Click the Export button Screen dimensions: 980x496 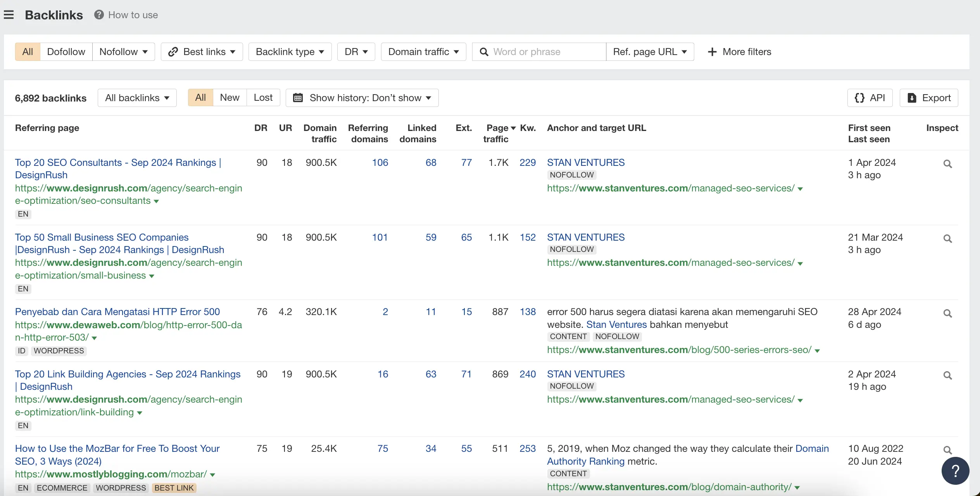click(x=929, y=98)
